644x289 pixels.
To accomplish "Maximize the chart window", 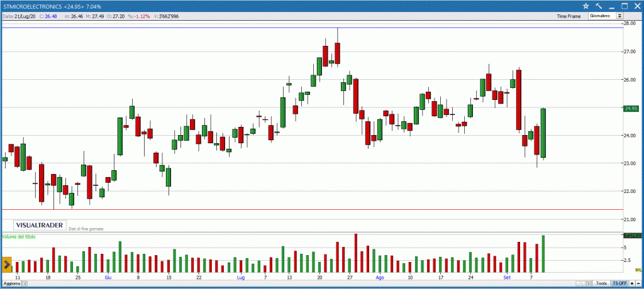I will 625,6.
